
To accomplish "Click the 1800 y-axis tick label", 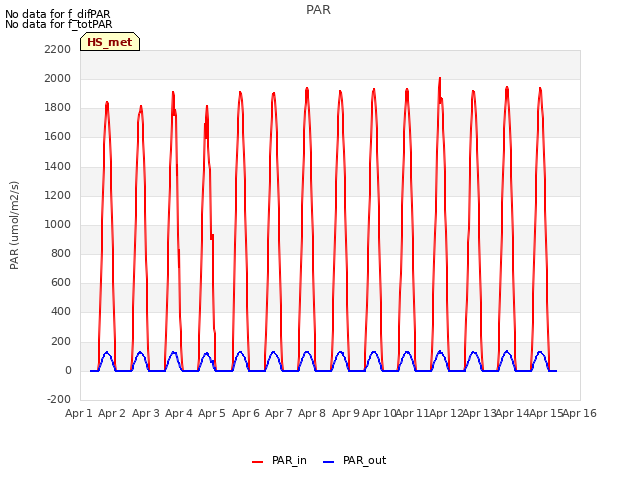I will tap(58, 108).
